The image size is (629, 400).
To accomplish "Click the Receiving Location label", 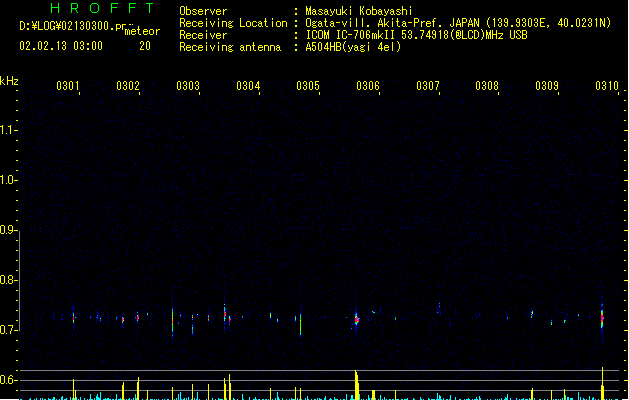I will click(x=233, y=23).
